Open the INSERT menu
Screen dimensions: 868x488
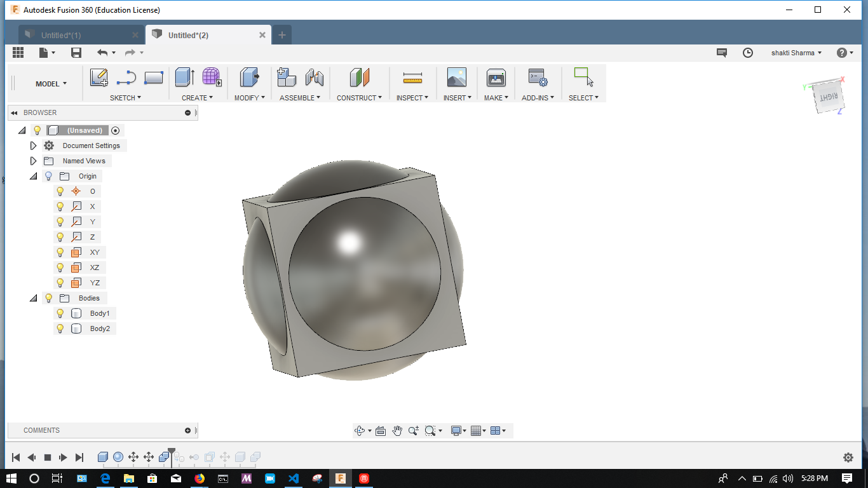pyautogui.click(x=458, y=98)
